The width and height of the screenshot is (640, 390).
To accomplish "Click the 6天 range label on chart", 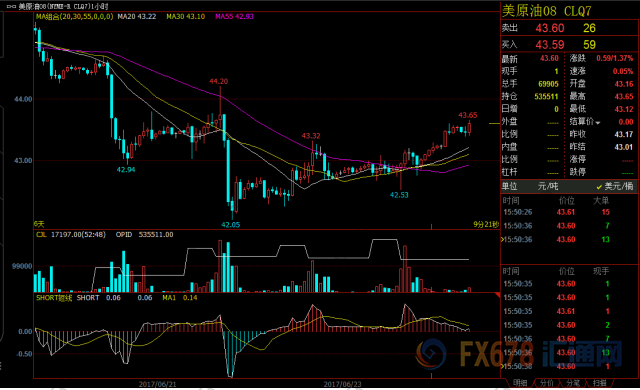I will pos(39,224).
